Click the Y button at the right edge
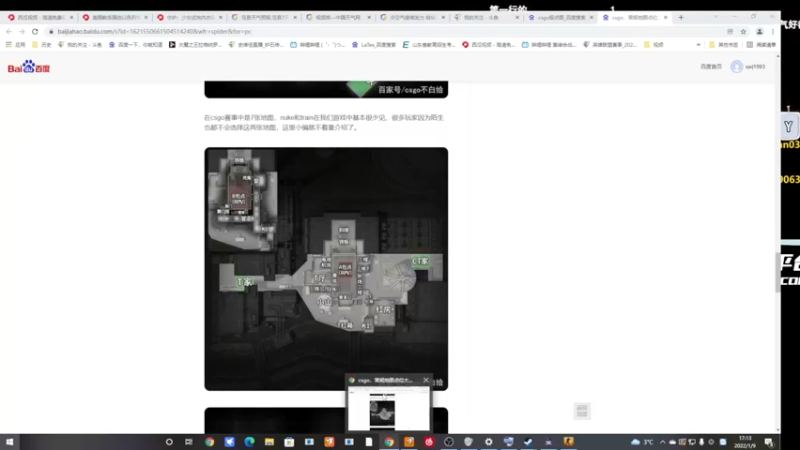The image size is (800, 450). (789, 127)
